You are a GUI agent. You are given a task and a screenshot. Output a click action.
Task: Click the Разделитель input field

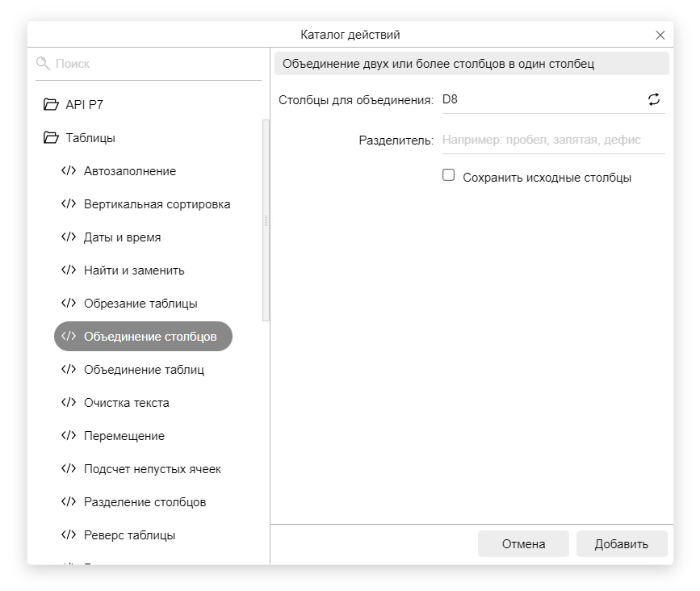pos(552,140)
